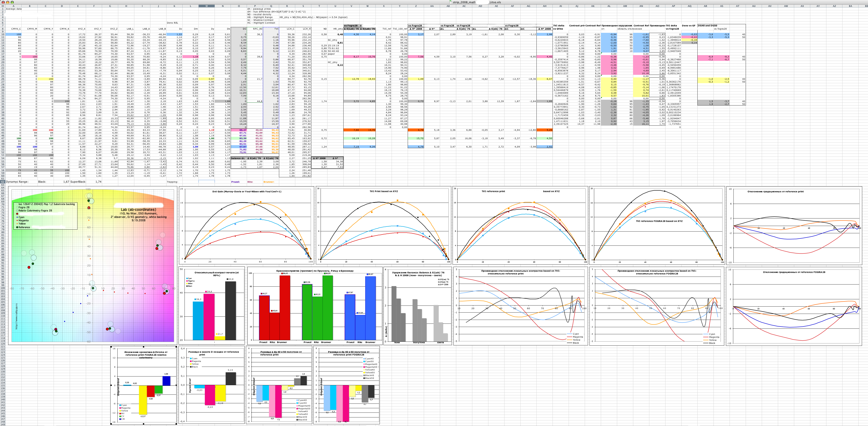
Task: Click the Dot Gain Murray-Davis chart title
Action: coord(247,192)
